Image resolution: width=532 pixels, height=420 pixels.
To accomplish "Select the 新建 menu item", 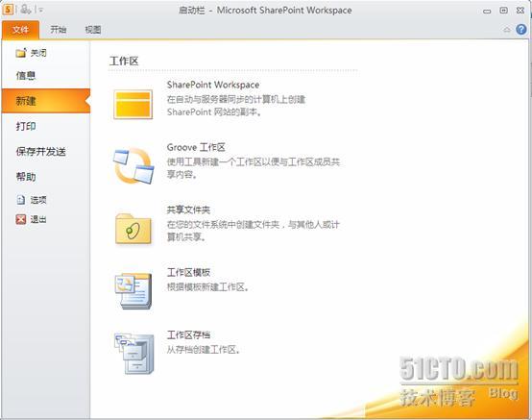I will point(46,101).
